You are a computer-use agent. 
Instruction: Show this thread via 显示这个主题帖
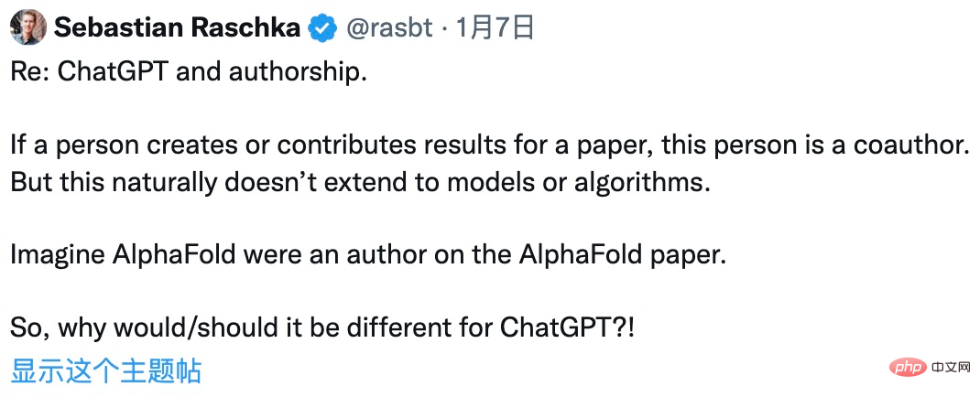tap(106, 370)
